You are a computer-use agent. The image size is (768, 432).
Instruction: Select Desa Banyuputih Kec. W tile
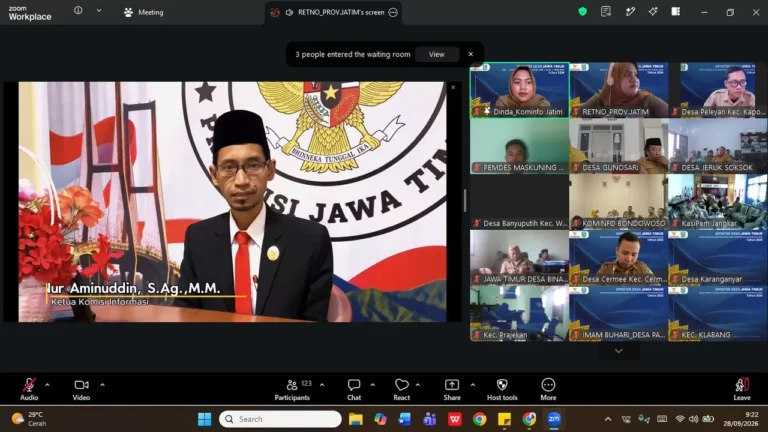pos(520,202)
